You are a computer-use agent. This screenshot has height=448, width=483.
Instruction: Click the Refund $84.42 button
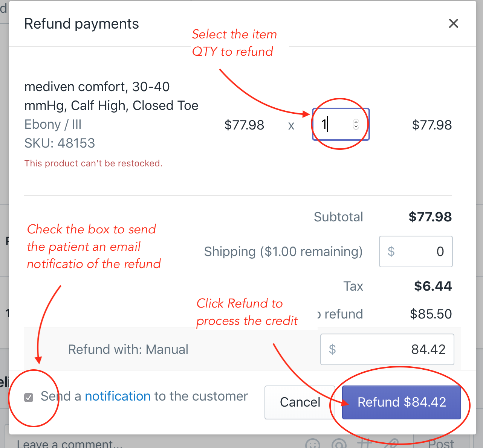(402, 402)
